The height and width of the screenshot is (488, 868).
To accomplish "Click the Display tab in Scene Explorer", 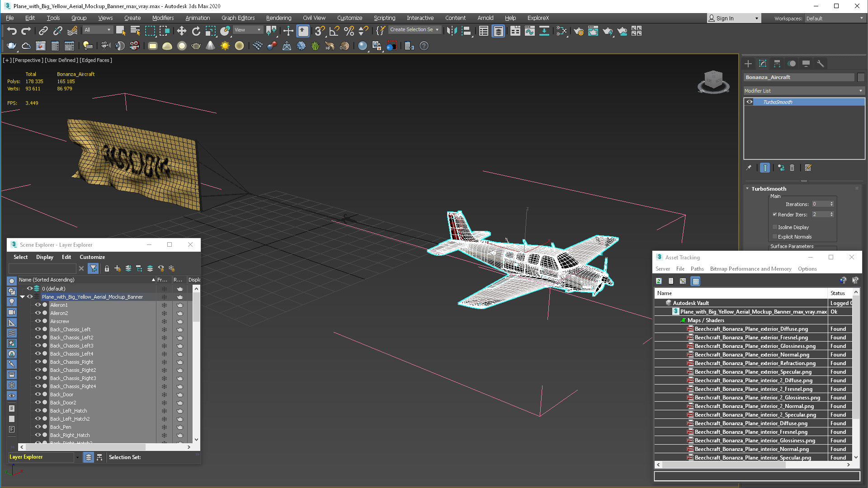I will [x=44, y=257].
